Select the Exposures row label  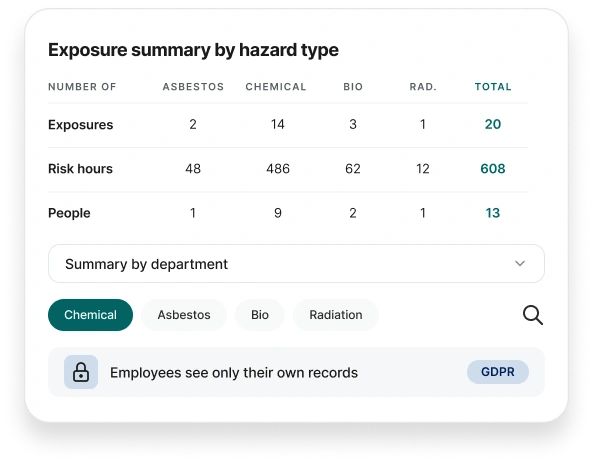click(x=81, y=125)
